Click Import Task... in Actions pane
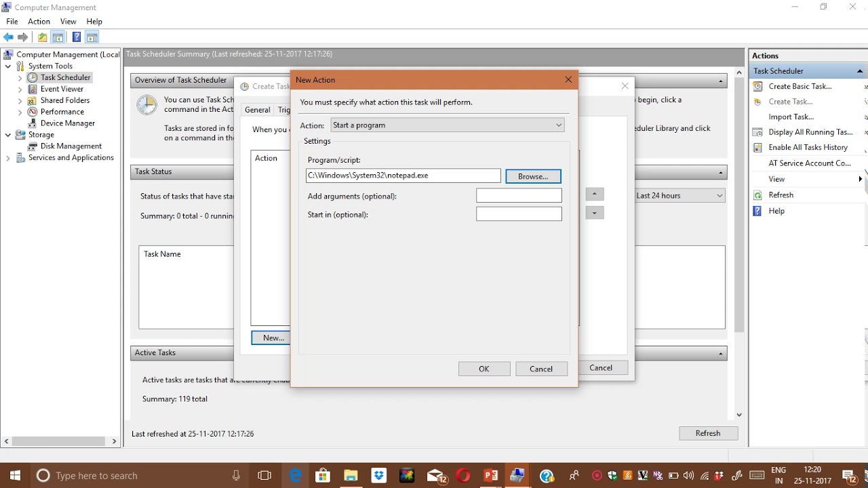Viewport: 868px width, 488px height. pos(791,117)
